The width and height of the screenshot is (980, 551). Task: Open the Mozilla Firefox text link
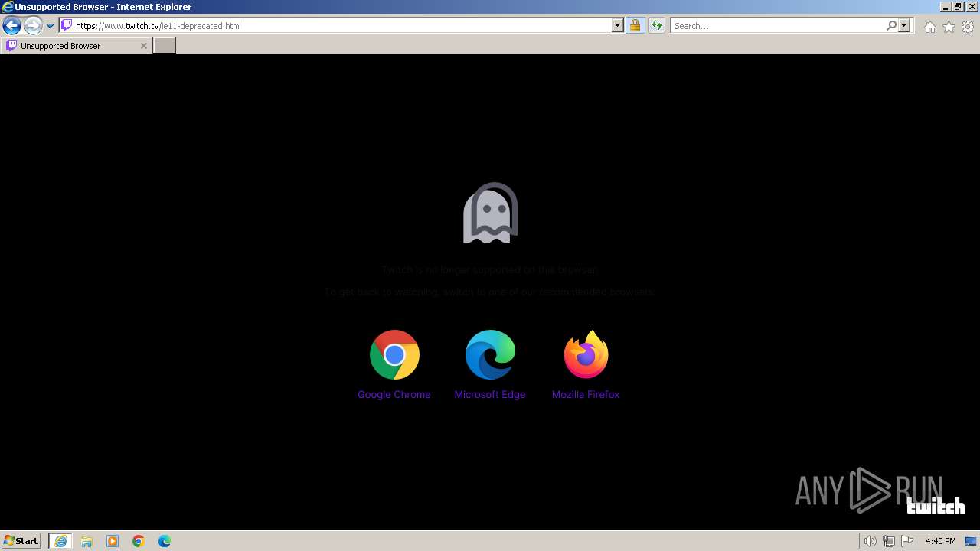(x=586, y=394)
